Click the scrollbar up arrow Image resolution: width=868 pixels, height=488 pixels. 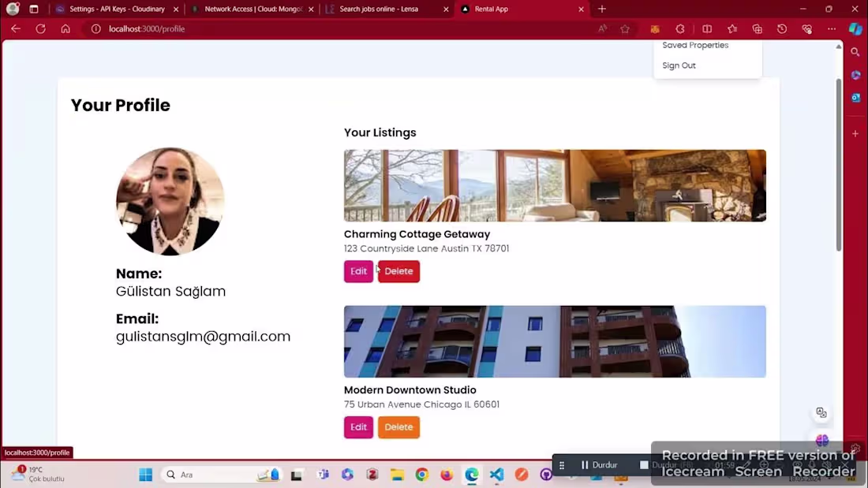coord(838,47)
